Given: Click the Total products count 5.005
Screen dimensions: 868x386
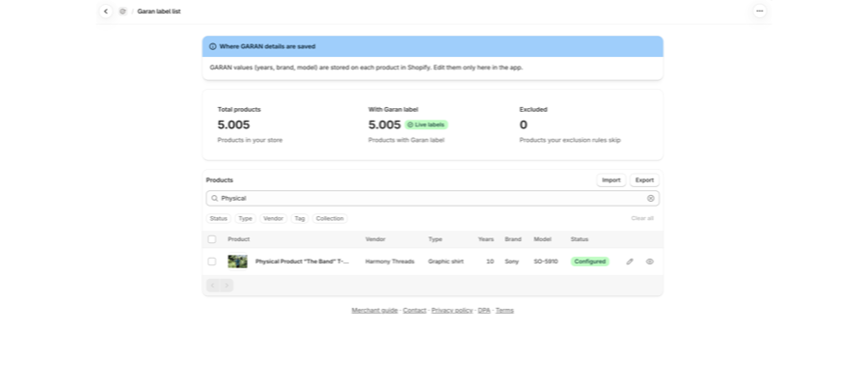Looking at the screenshot, I should [x=233, y=125].
